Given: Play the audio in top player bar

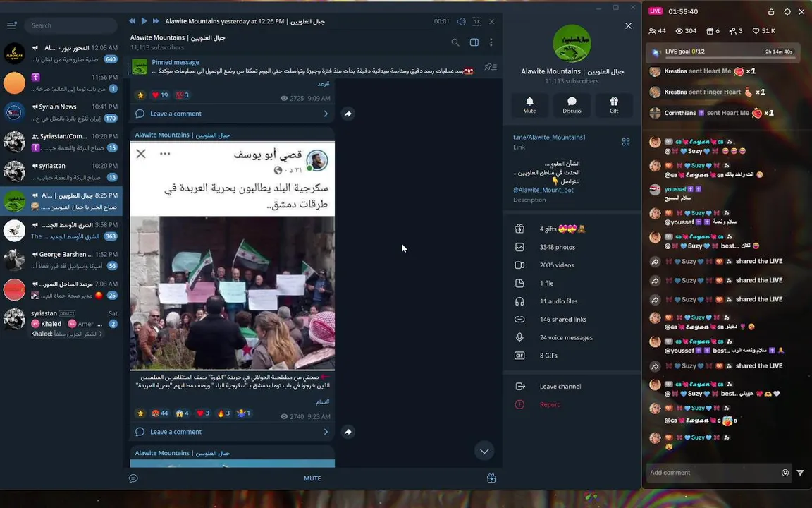Looking at the screenshot, I should click(x=144, y=21).
